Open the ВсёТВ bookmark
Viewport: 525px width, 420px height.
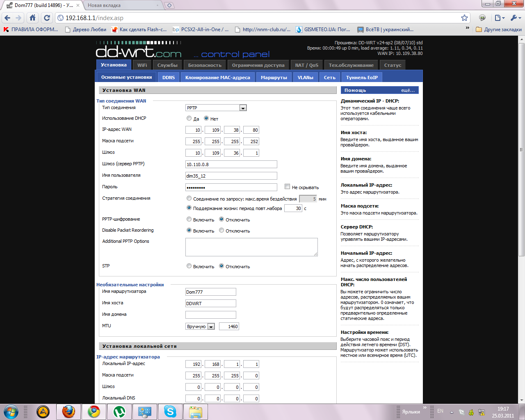(x=385, y=30)
